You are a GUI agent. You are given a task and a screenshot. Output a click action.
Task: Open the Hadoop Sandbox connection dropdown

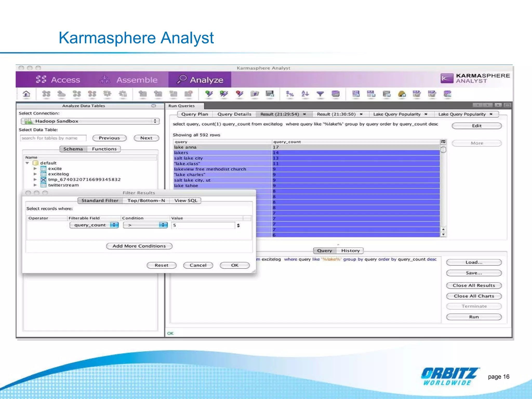point(90,121)
